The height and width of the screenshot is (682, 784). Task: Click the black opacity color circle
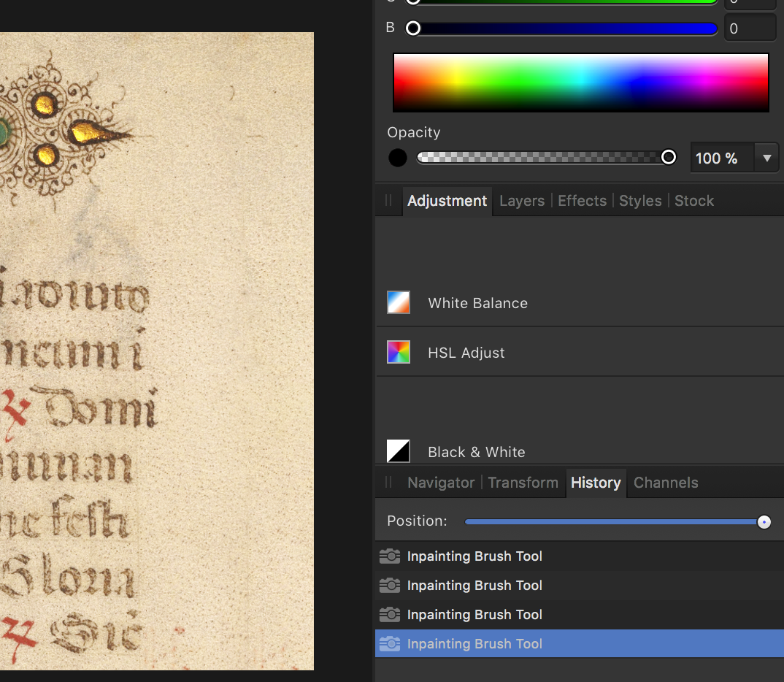coord(398,158)
